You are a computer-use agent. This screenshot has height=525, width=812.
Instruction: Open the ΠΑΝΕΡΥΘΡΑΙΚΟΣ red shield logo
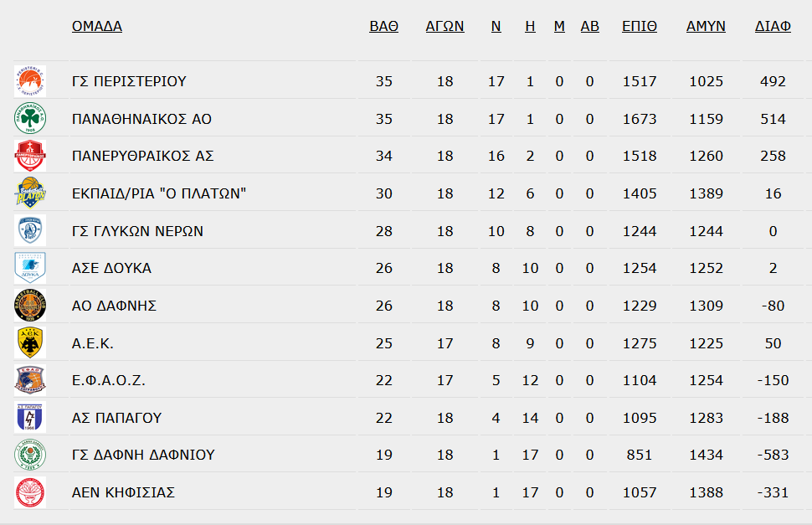click(x=30, y=156)
